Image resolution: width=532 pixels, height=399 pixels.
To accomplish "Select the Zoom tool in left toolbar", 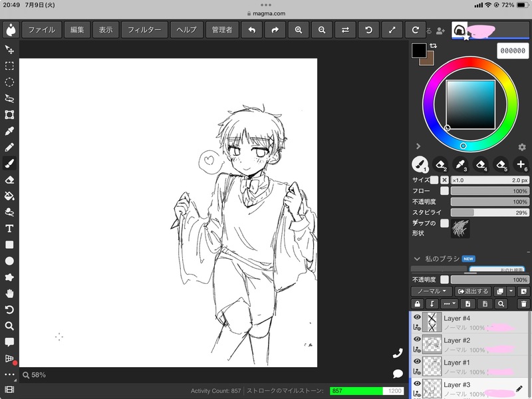I will click(x=9, y=326).
